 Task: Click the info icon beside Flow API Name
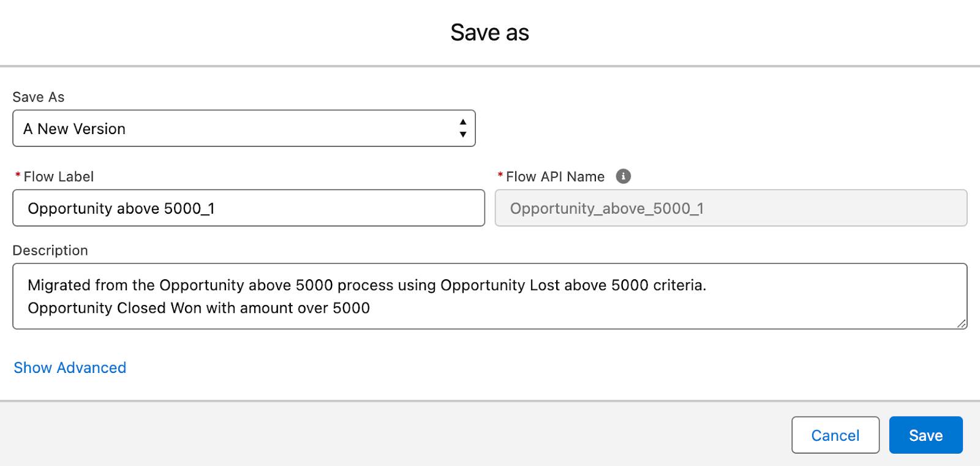coord(624,177)
